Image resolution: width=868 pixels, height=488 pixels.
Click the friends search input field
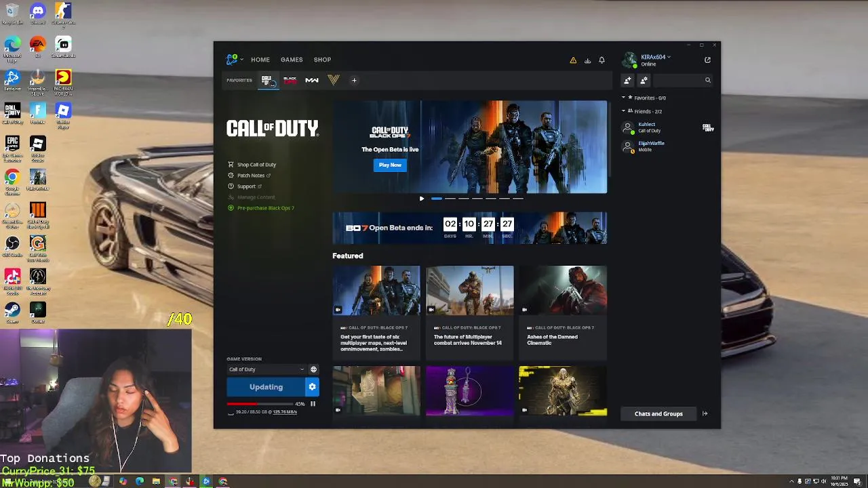point(678,80)
